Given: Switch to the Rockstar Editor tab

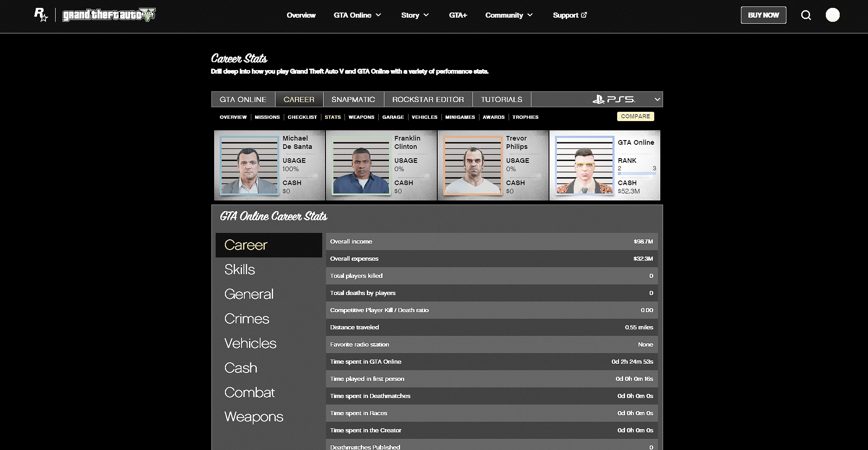Looking at the screenshot, I should click(428, 99).
